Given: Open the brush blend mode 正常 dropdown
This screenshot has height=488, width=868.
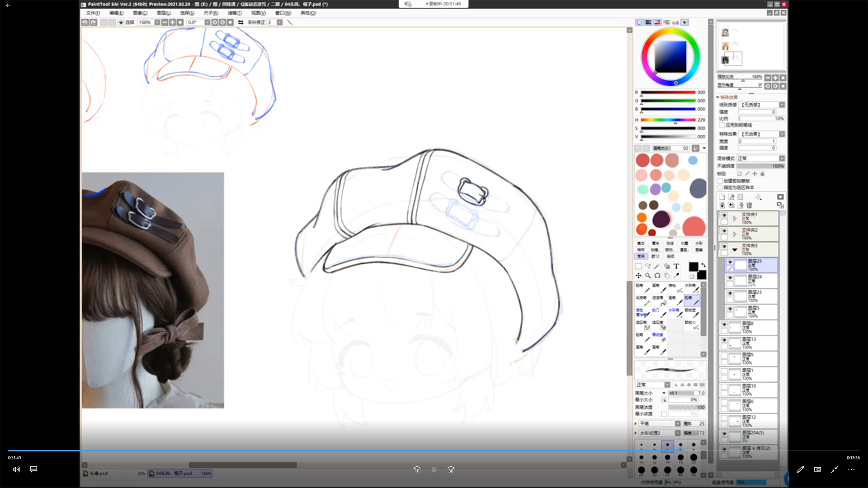Looking at the screenshot, I should tap(653, 385).
